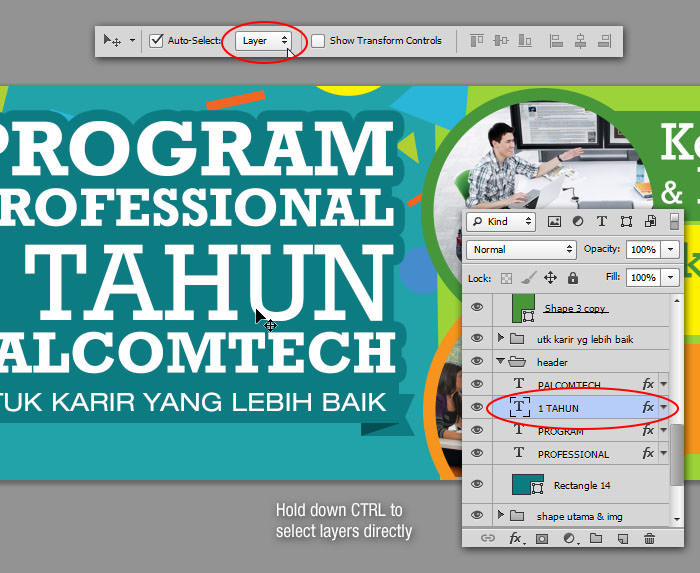
Task: Toggle Lock all padlock icon
Action: (573, 278)
